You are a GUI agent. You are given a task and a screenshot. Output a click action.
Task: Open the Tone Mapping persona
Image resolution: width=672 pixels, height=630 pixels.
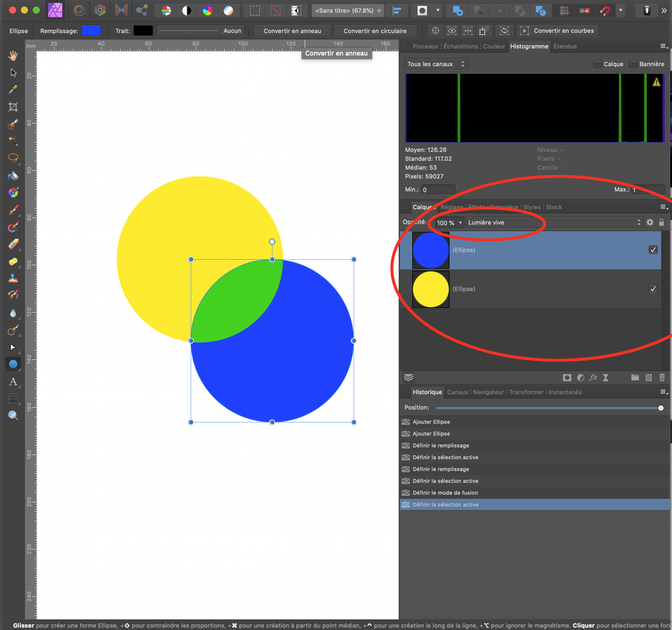click(121, 10)
